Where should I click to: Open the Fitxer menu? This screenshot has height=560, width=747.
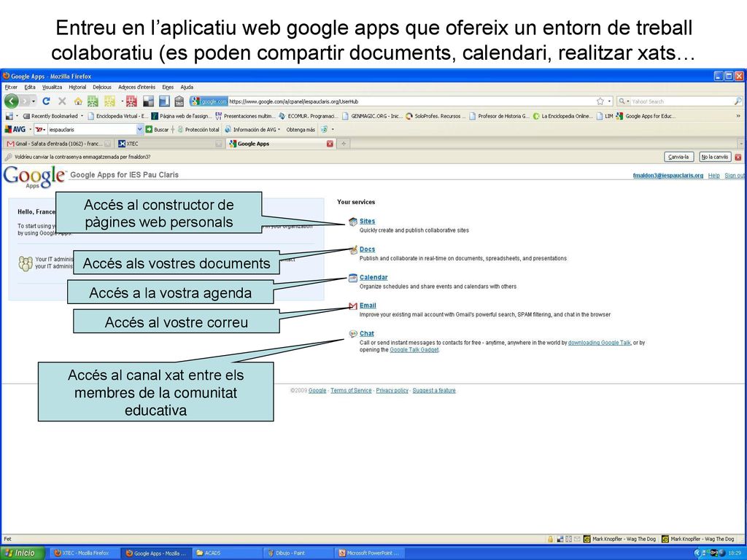tap(11, 87)
